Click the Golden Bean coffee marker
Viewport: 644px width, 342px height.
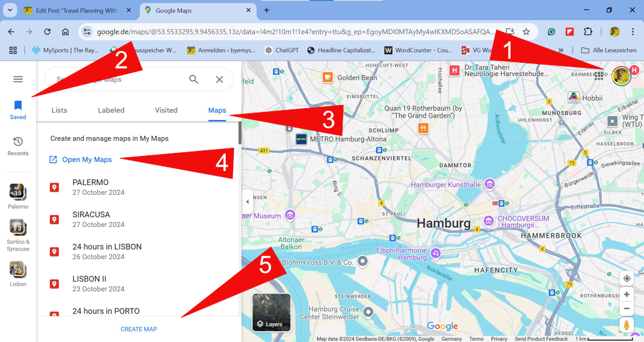click(328, 77)
